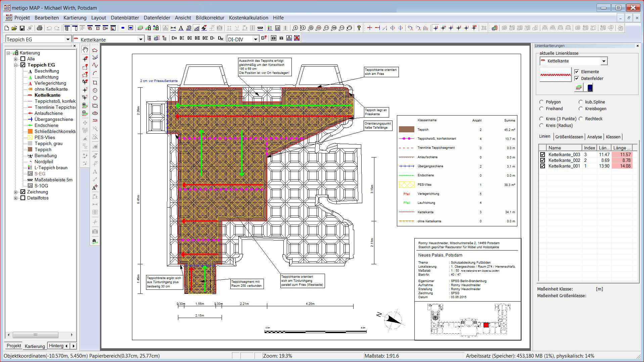Click the open folder icon

[14, 28]
